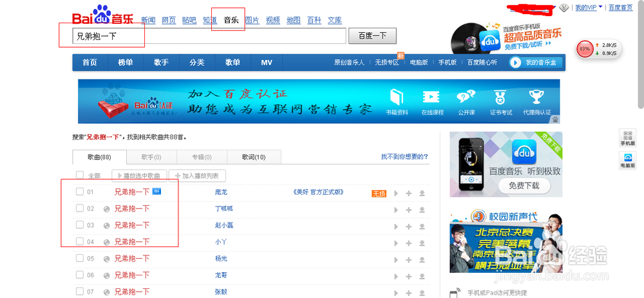The width and height of the screenshot is (644, 298).
Task: Open the 手机版 QR code sidebar icon
Action: pos(627,138)
